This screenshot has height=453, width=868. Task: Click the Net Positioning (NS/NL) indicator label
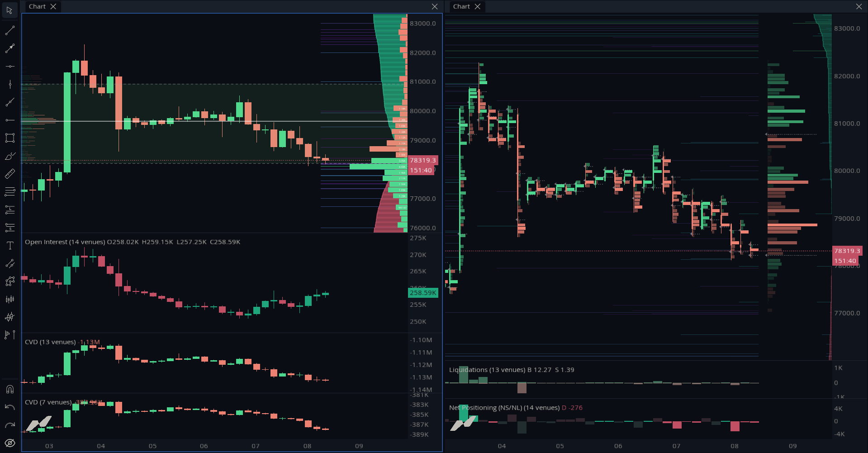coord(504,408)
